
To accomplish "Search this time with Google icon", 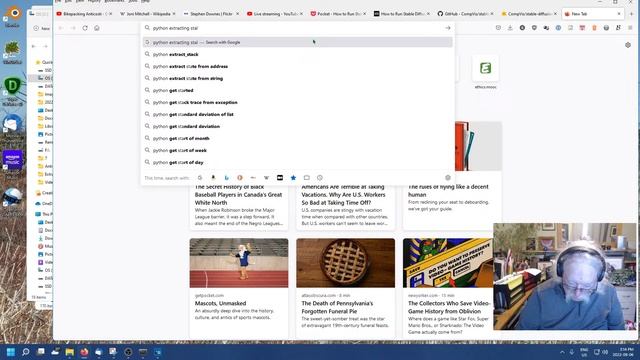I will [x=200, y=178].
